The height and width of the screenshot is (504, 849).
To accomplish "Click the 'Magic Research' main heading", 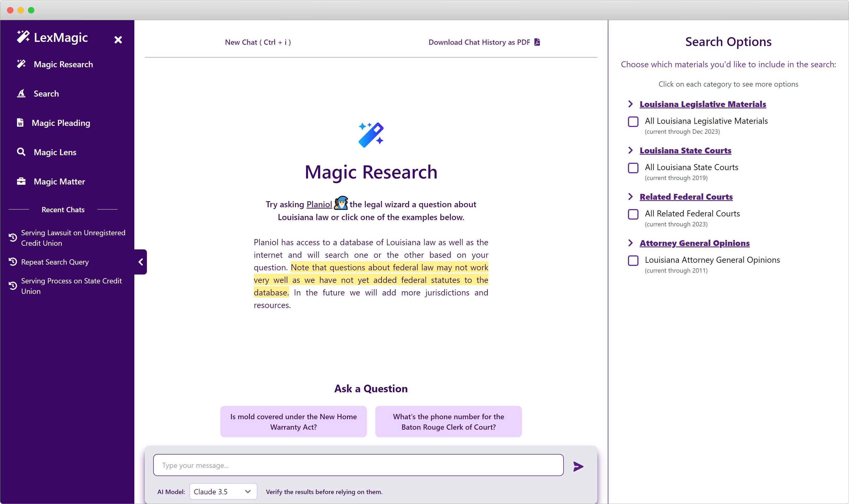I will click(x=371, y=172).
